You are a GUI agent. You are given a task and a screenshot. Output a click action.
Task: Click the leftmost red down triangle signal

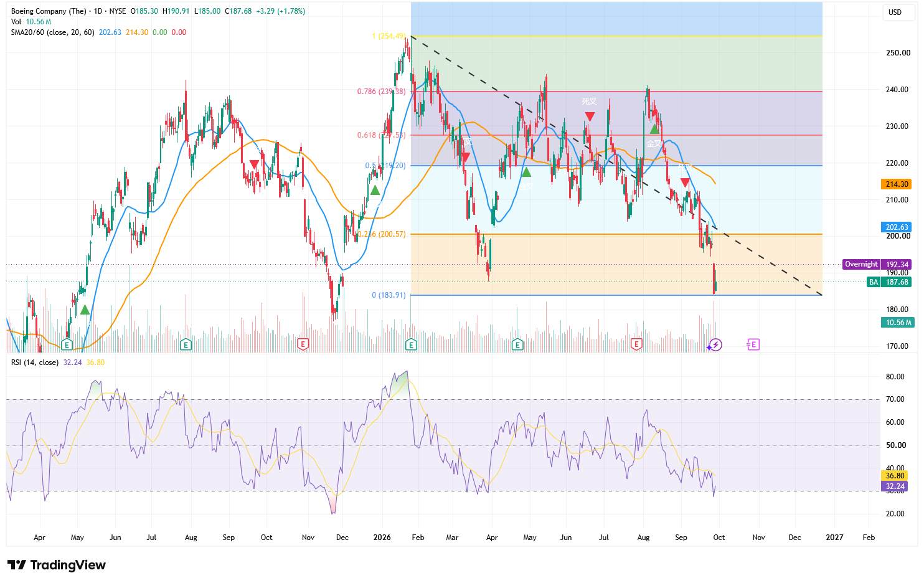point(254,164)
